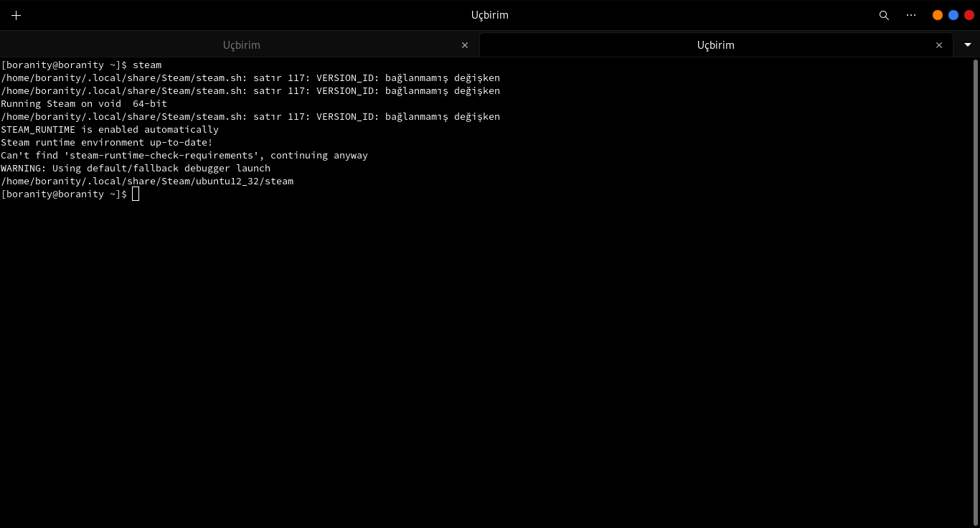Click the ubuntu12_32/steam path line
The width and height of the screenshot is (980, 528).
(147, 181)
